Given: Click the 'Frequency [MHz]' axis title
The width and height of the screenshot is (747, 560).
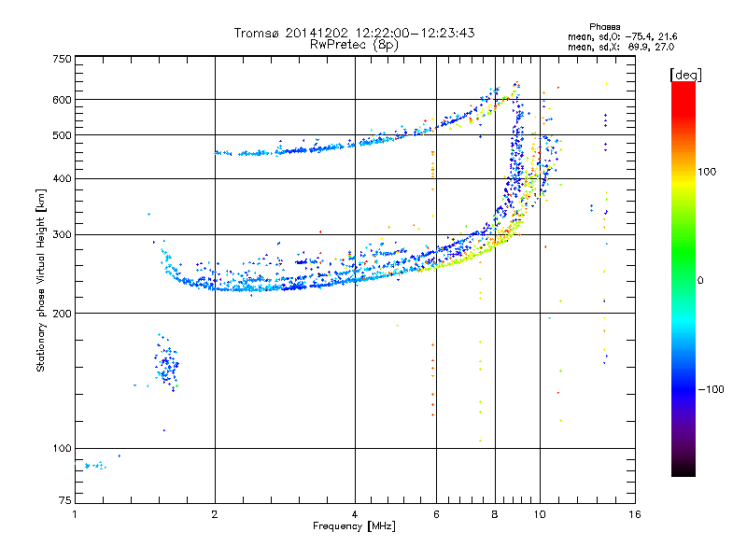Looking at the screenshot, I should pos(354,526).
